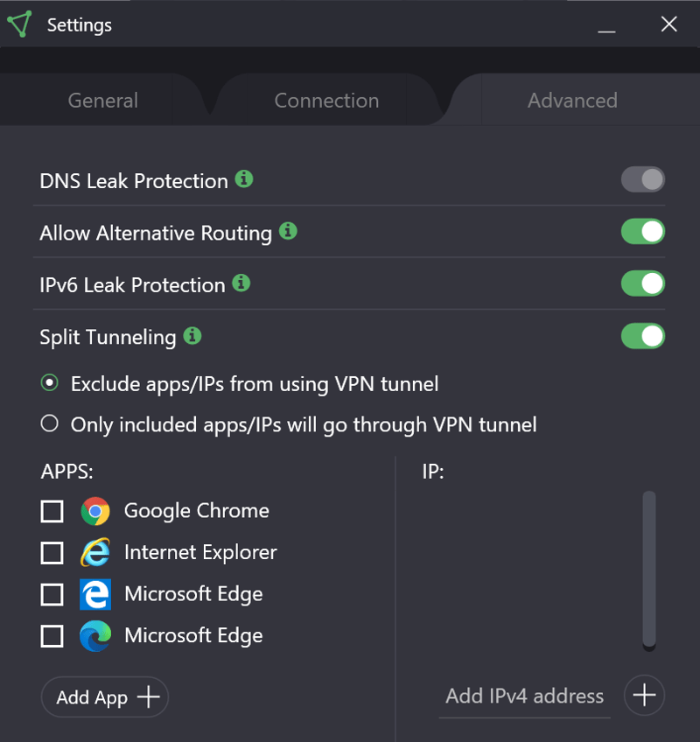Check the Google Chrome checkbox

[52, 511]
